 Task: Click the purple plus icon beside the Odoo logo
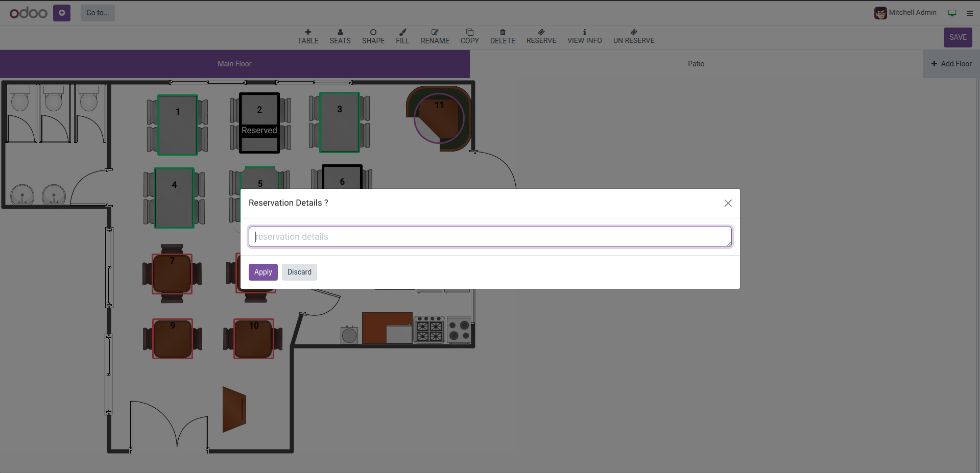[x=62, y=13]
